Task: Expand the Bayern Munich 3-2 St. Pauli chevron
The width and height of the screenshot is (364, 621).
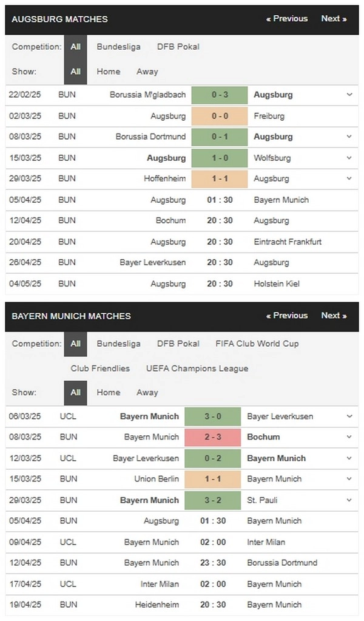Action: coord(349,500)
